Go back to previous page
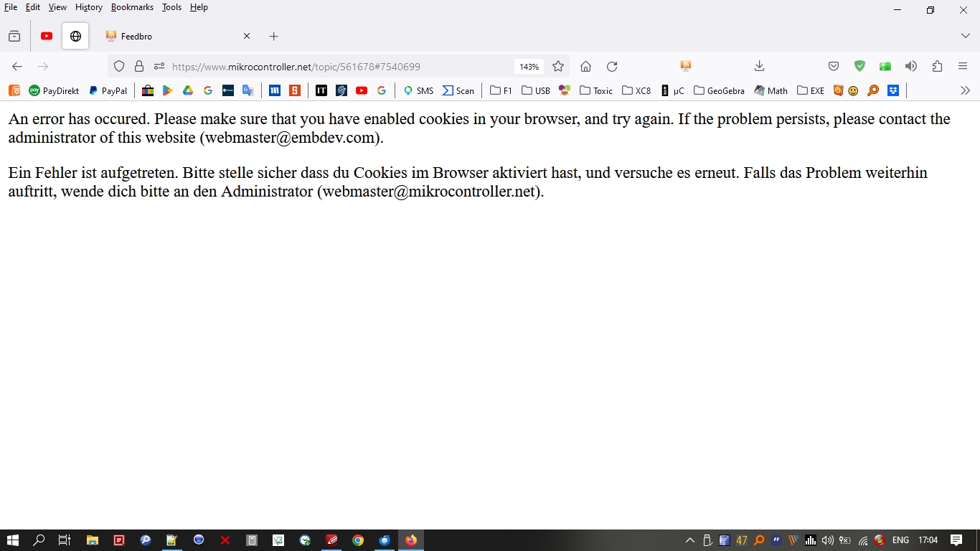The width and height of the screenshot is (980, 551). pyautogui.click(x=17, y=66)
